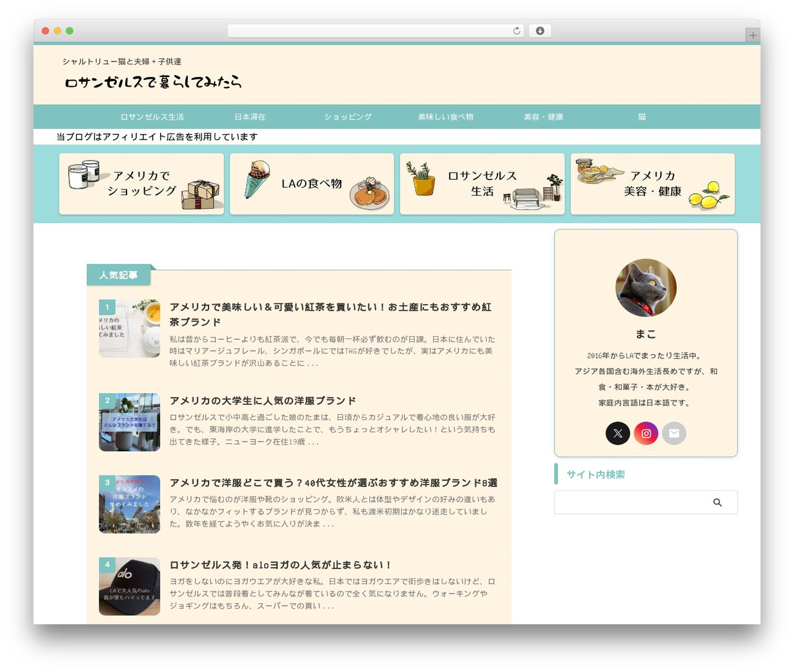Click the search magnifier icon

718,503
